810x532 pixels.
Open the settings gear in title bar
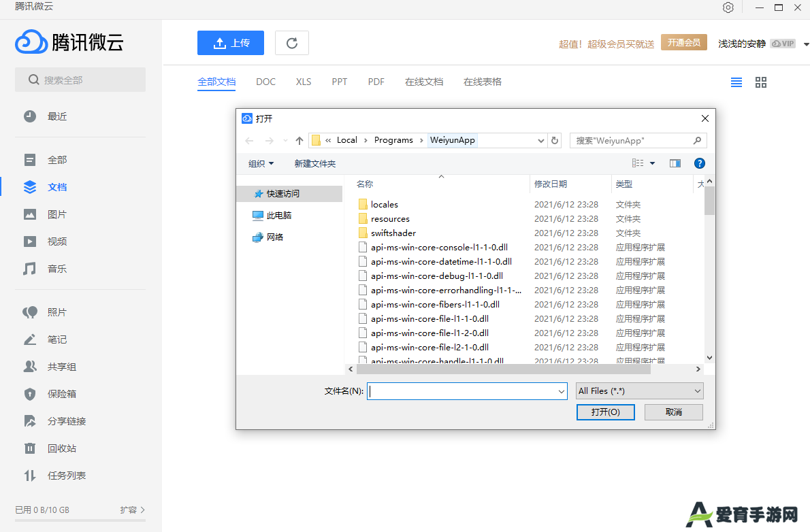coord(728,7)
